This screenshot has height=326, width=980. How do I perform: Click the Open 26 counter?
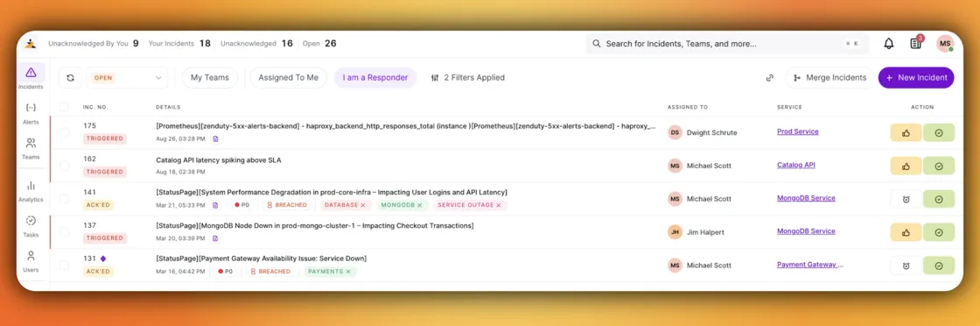tap(319, 44)
